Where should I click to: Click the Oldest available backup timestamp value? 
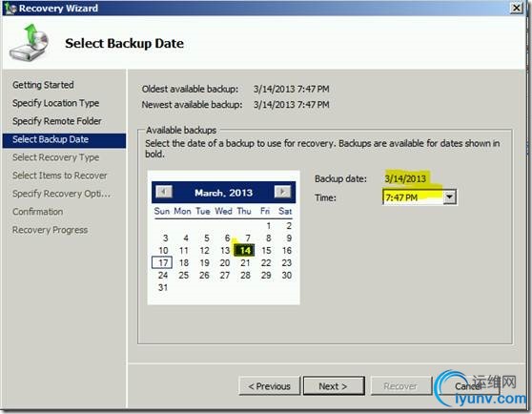(292, 89)
